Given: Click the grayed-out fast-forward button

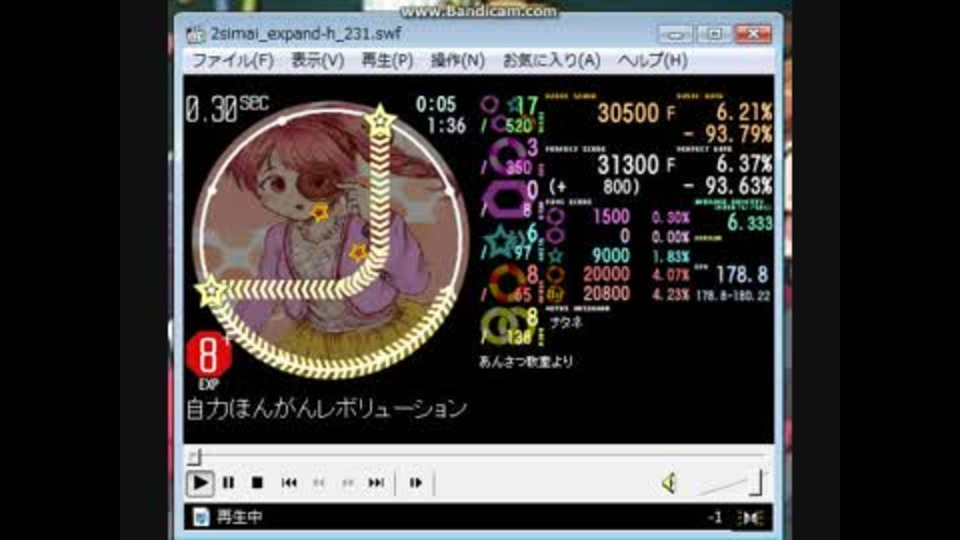Looking at the screenshot, I should pyautogui.click(x=347, y=483).
